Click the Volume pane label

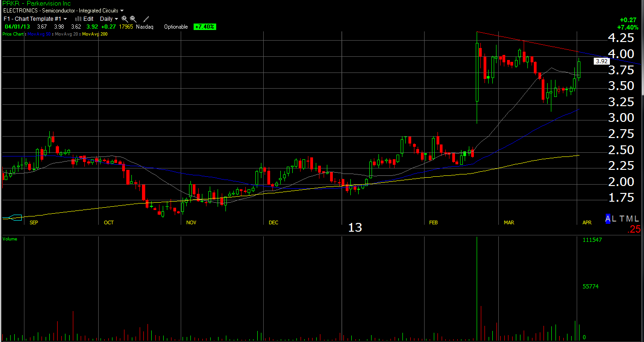(10, 239)
